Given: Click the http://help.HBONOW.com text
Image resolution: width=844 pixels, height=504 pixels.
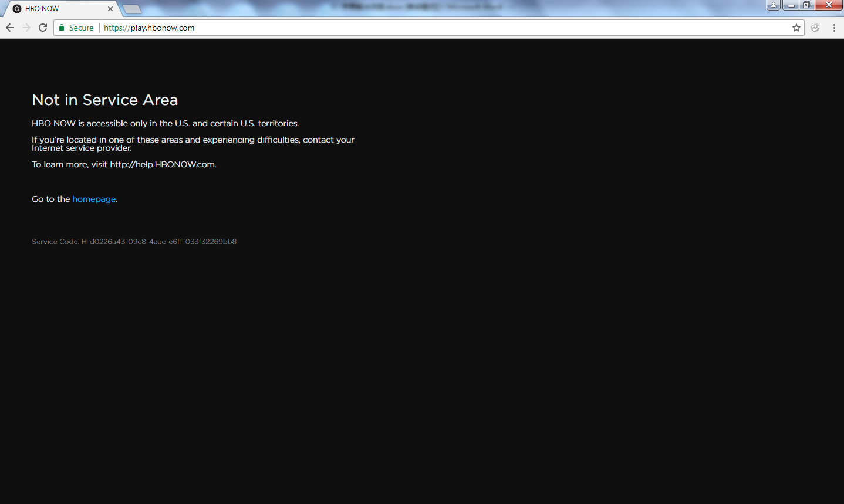Looking at the screenshot, I should click(x=163, y=164).
